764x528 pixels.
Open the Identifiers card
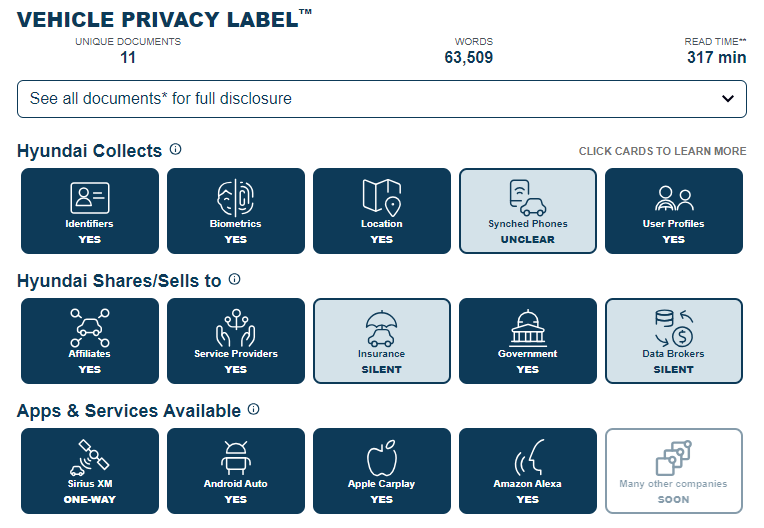(x=90, y=211)
